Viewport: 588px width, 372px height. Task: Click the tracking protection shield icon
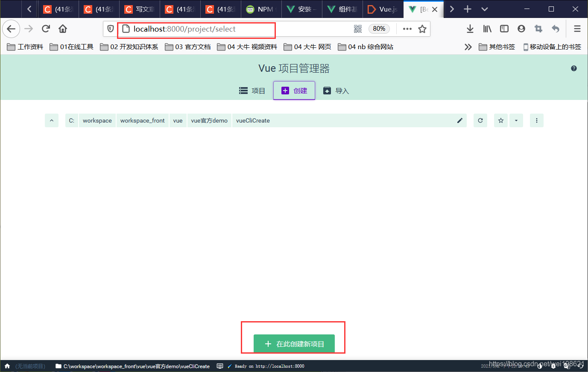pyautogui.click(x=111, y=29)
